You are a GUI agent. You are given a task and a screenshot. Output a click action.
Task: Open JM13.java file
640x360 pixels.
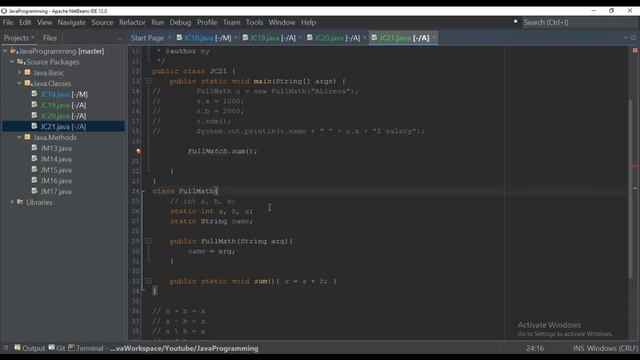coord(56,149)
